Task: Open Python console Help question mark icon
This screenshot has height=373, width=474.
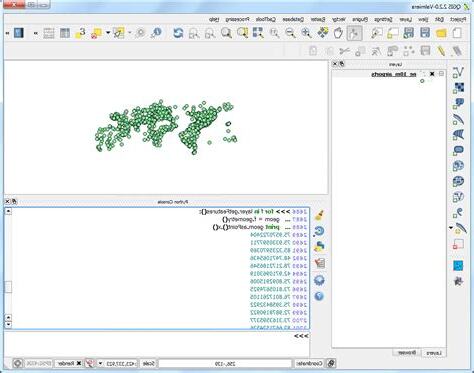Action: [319, 296]
